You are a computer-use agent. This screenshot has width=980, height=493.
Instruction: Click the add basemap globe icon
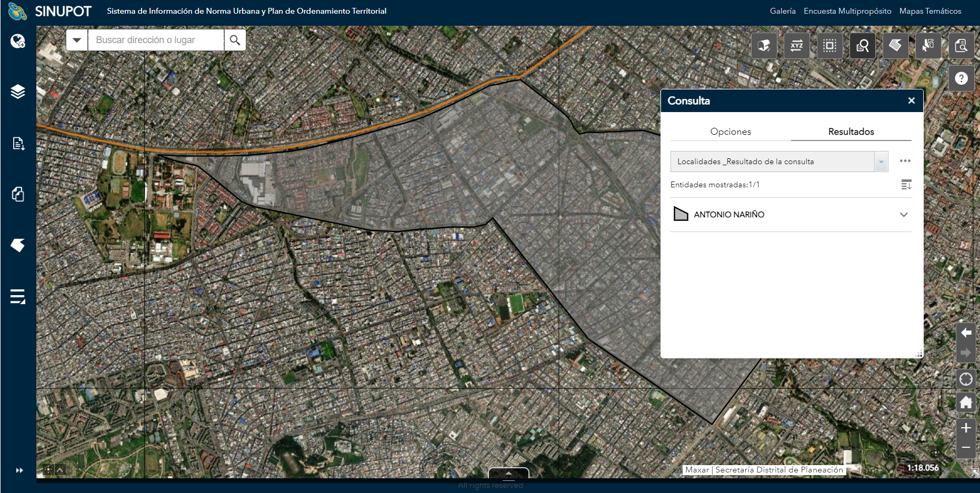tap(18, 41)
